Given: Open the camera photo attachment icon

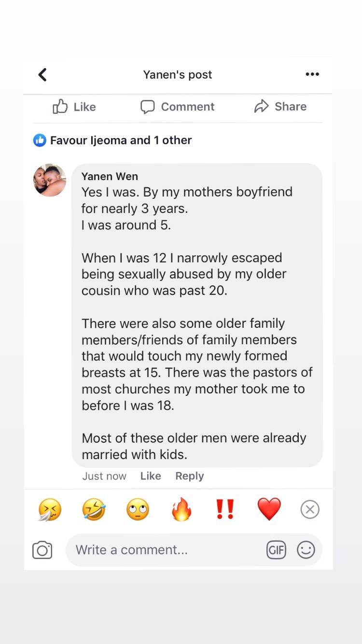Looking at the screenshot, I should coord(42,550).
